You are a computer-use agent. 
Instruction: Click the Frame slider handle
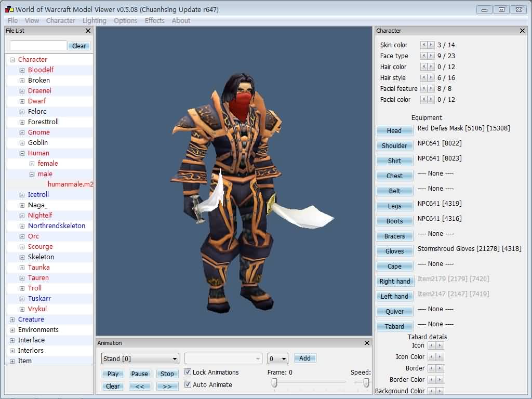point(274,383)
